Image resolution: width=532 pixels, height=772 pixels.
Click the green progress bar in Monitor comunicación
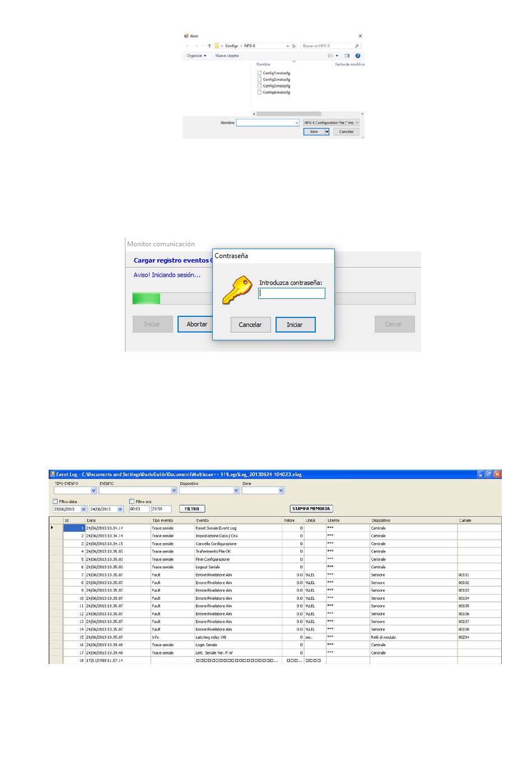click(x=146, y=298)
